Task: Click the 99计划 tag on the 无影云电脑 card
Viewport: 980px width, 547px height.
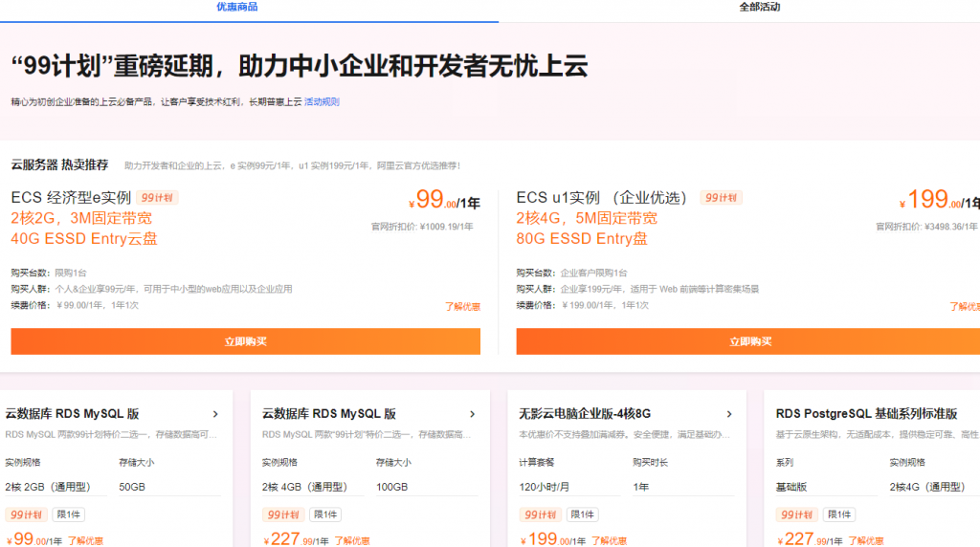Action: pos(541,514)
